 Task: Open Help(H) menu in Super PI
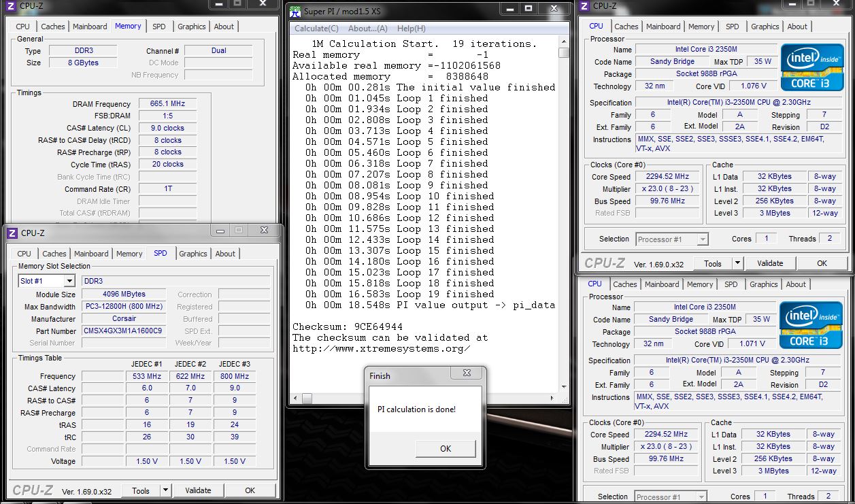tap(411, 29)
